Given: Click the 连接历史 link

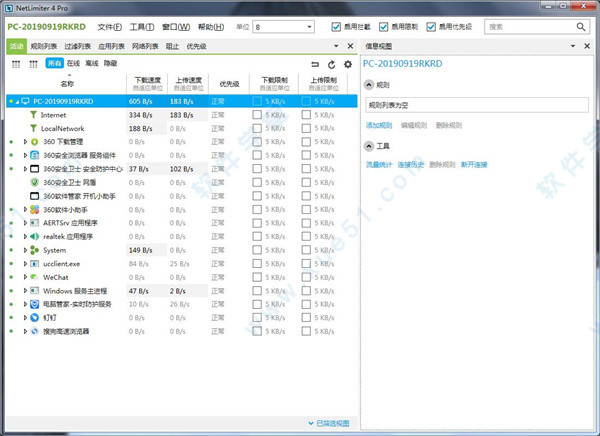Looking at the screenshot, I should [411, 165].
